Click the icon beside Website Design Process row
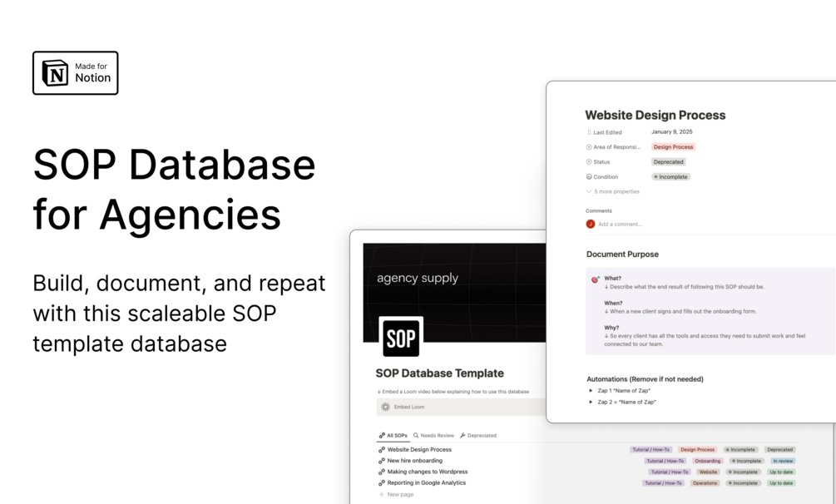 pos(382,450)
